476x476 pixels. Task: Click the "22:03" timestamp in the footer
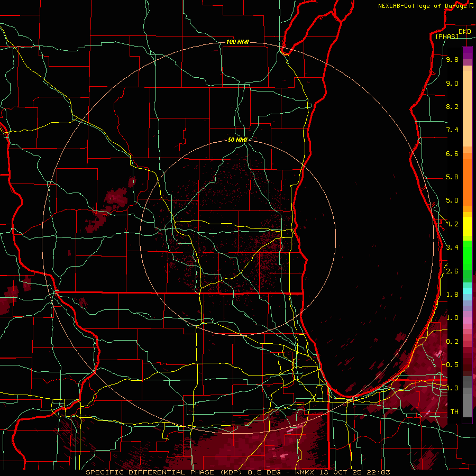[378, 472]
